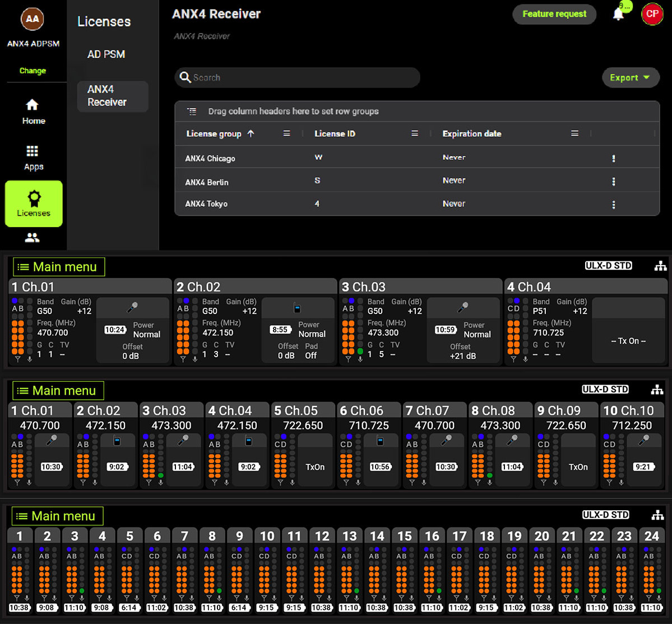Click TxOn status in 9 Ch.09
The width and height of the screenshot is (672, 624).
tap(578, 467)
